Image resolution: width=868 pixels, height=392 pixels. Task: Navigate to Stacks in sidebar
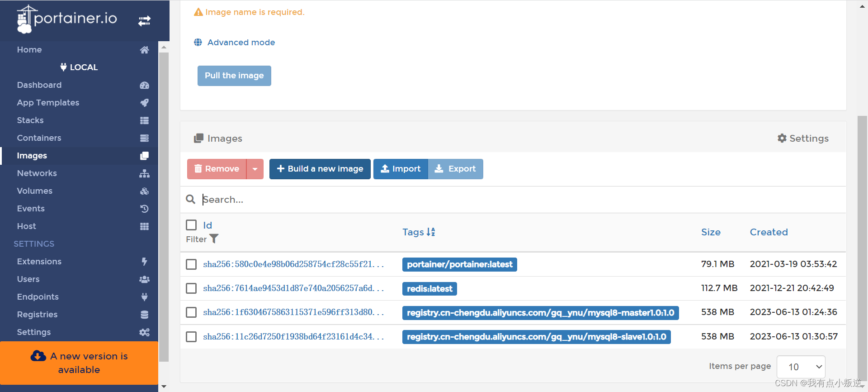pos(30,120)
